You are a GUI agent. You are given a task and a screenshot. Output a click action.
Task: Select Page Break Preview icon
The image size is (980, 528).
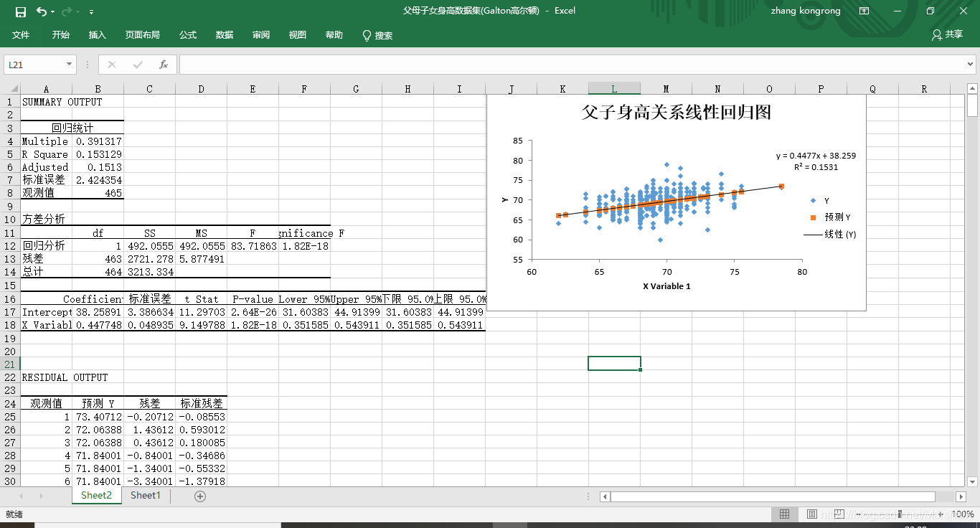click(838, 514)
